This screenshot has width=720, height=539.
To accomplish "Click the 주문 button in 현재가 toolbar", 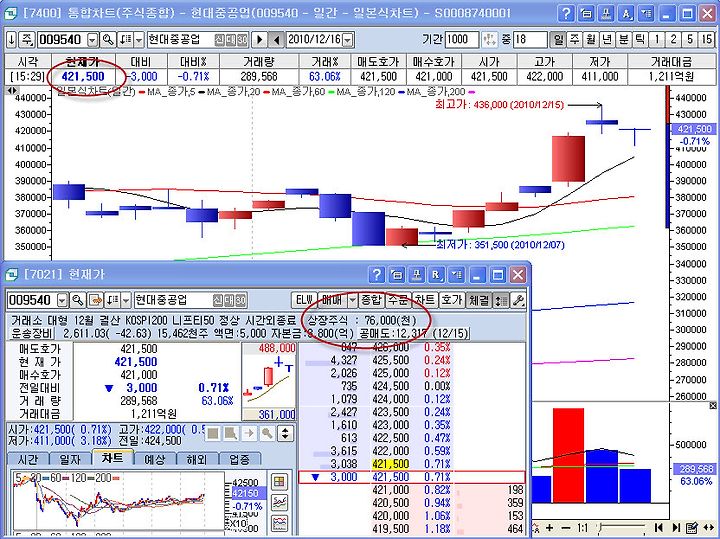I will click(x=398, y=300).
